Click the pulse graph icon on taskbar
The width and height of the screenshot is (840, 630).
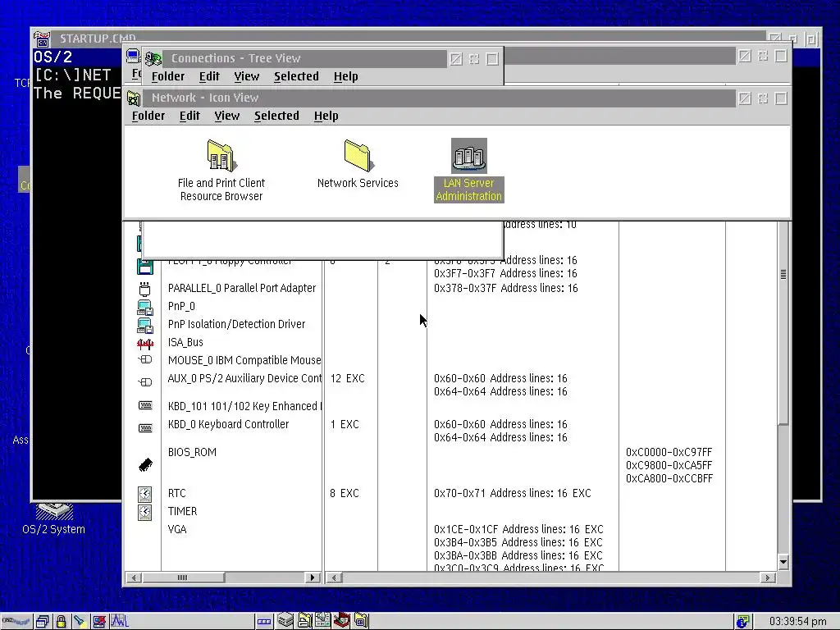click(120, 622)
